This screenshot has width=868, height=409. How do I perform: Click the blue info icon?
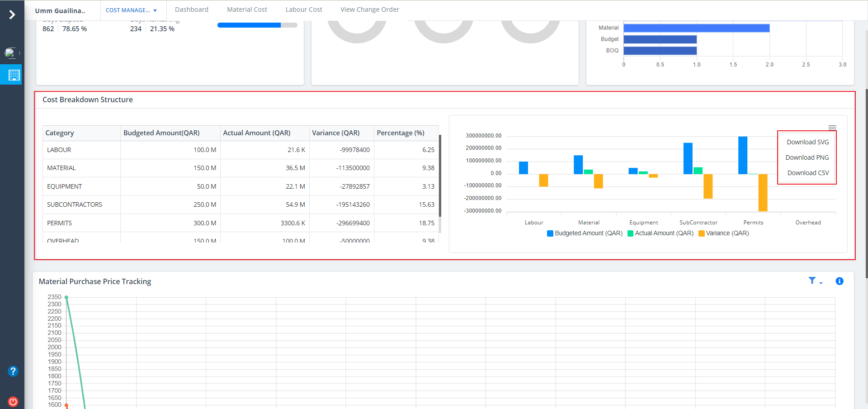[840, 281]
